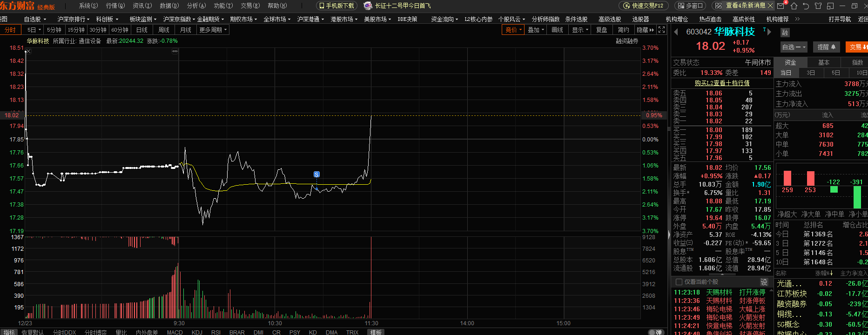
Task: Select the MACD indicator tab
Action: (x=175, y=332)
